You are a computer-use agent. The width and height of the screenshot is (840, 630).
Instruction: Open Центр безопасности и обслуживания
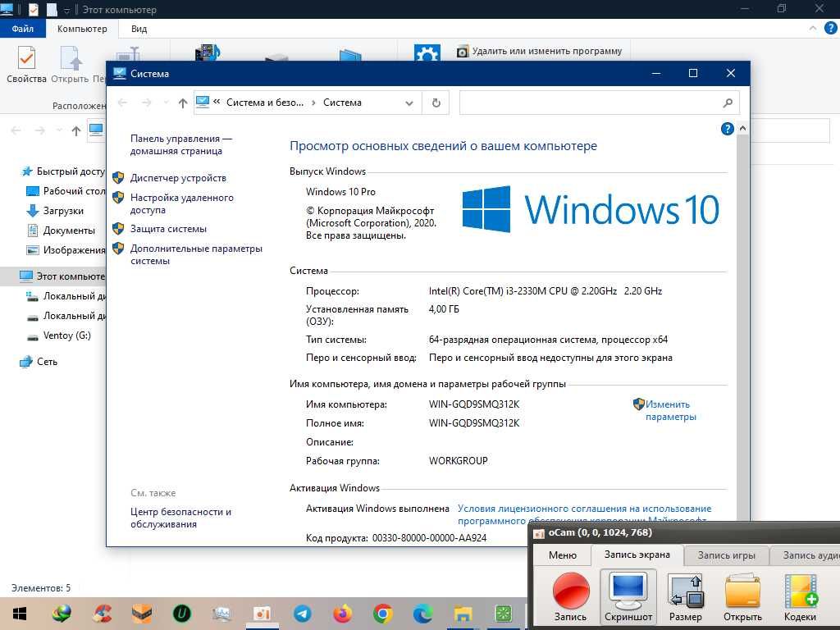click(180, 518)
